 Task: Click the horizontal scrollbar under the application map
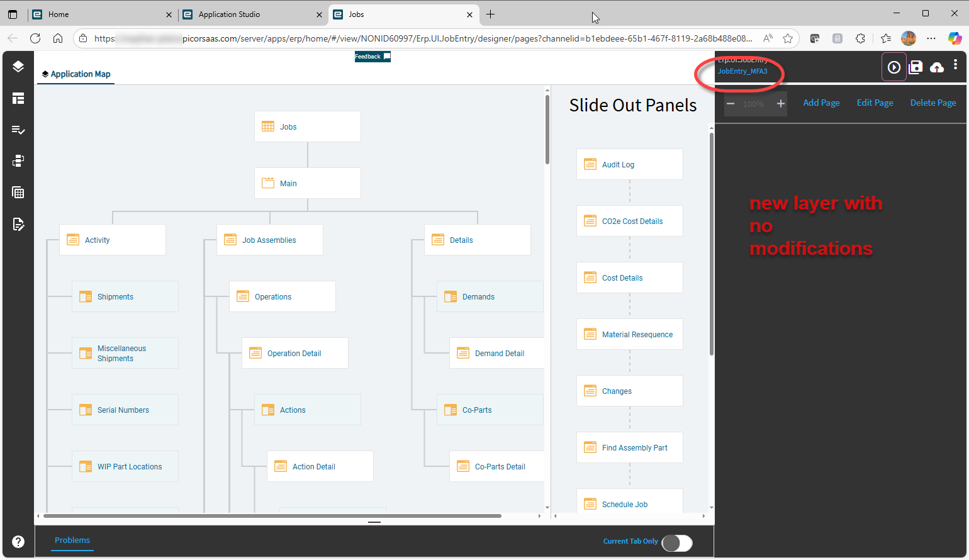272,516
